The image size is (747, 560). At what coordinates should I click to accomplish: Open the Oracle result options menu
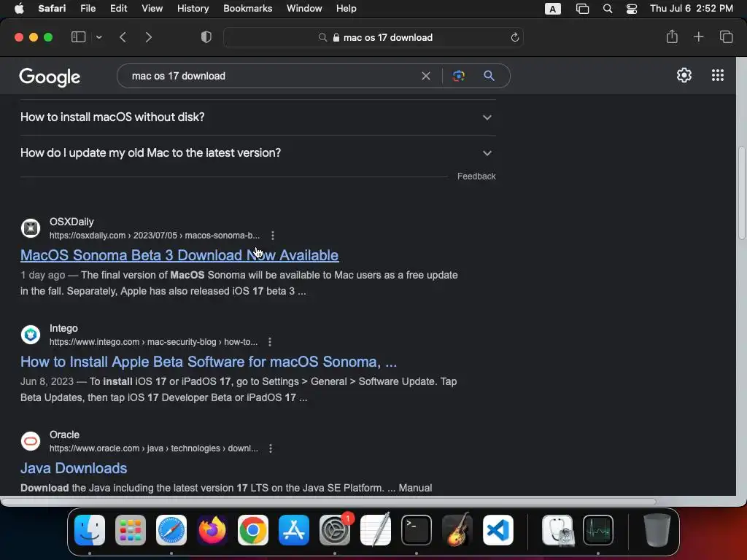tap(270, 448)
